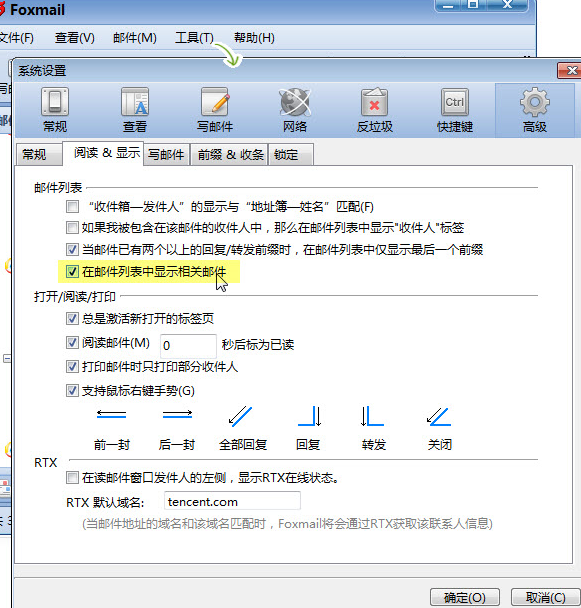Open the 查看(V) menu in Foxmail

(x=74, y=38)
